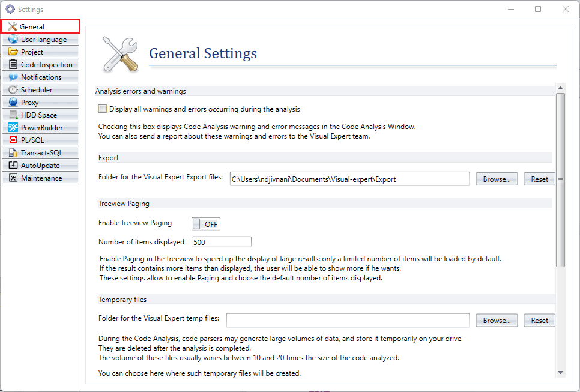This screenshot has height=392, width=580.
Task: Click the temp files folder field
Action: pos(348,320)
